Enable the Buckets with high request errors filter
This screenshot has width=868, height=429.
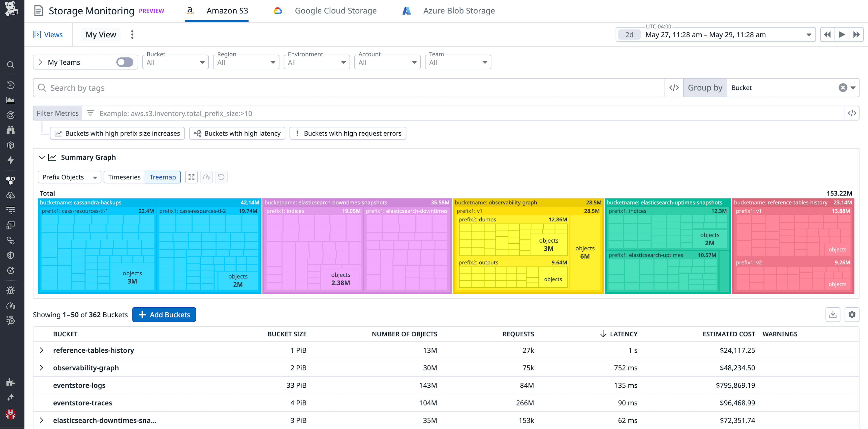click(x=347, y=133)
